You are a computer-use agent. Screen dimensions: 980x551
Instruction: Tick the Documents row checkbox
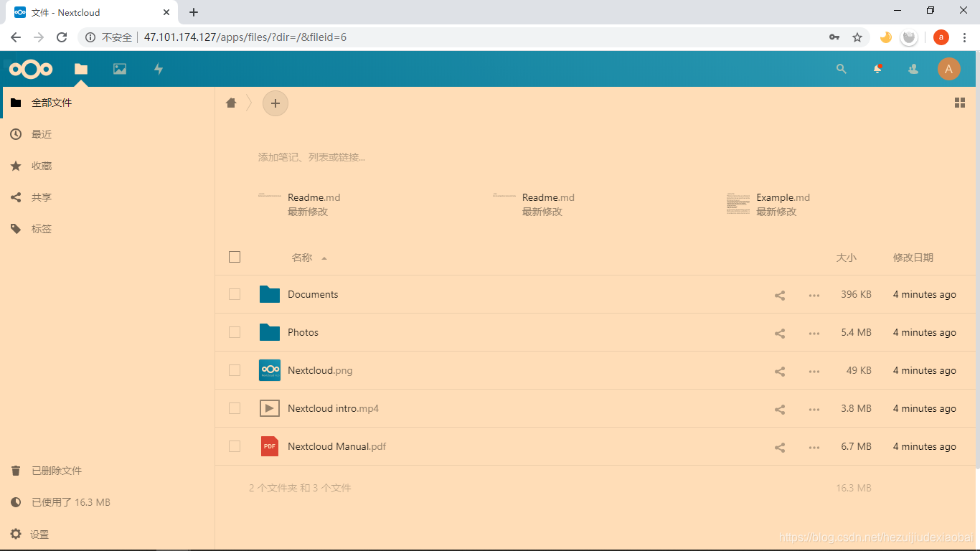pyautogui.click(x=235, y=294)
